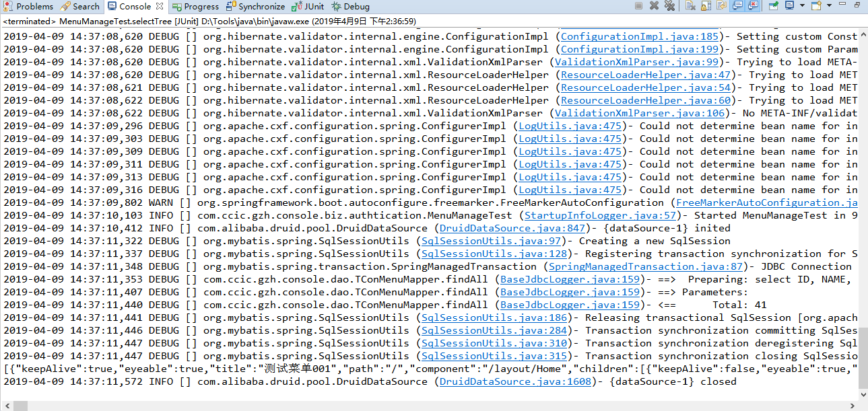Click the Display Selected Console icon
Viewport: 868px width, 411px height.
789,6
